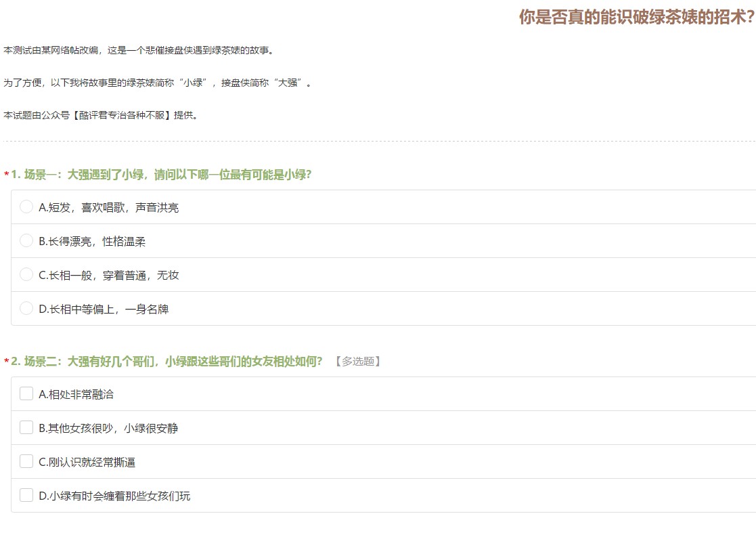
Task: Click question 2 scenario two heading
Action: pos(169,361)
